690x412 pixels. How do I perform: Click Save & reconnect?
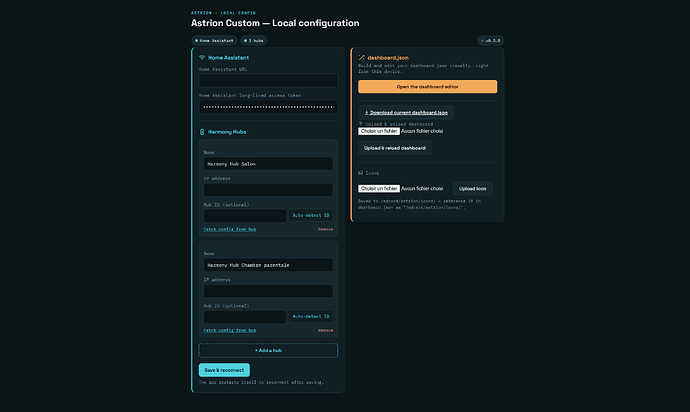[x=224, y=370]
